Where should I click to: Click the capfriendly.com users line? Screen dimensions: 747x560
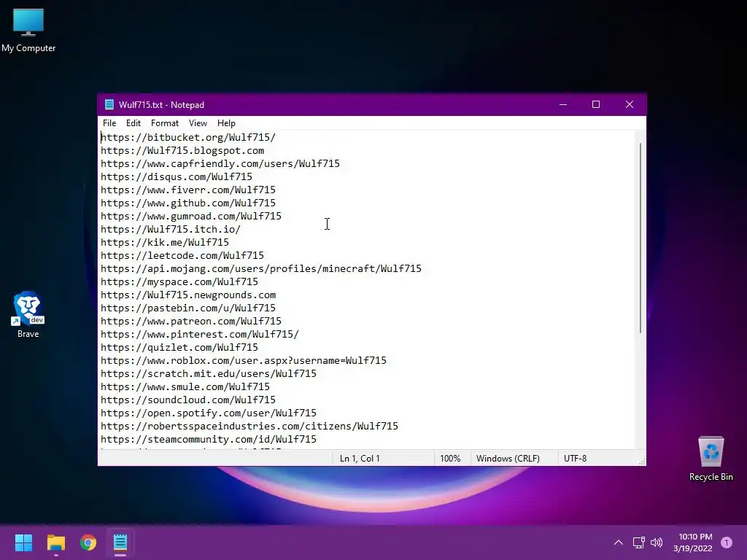click(220, 163)
